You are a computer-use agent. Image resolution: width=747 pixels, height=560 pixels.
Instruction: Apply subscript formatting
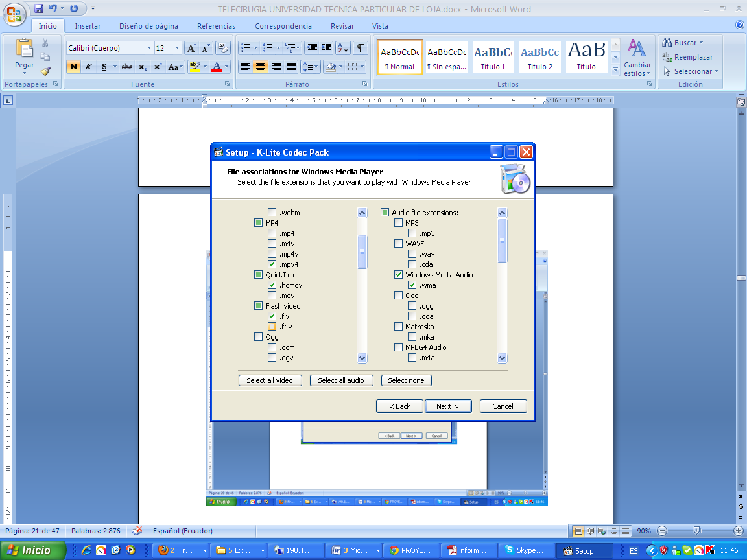[143, 67]
